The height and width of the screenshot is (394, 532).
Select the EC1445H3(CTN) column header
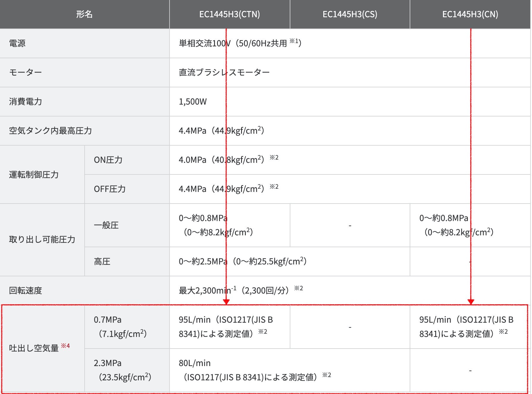point(229,14)
